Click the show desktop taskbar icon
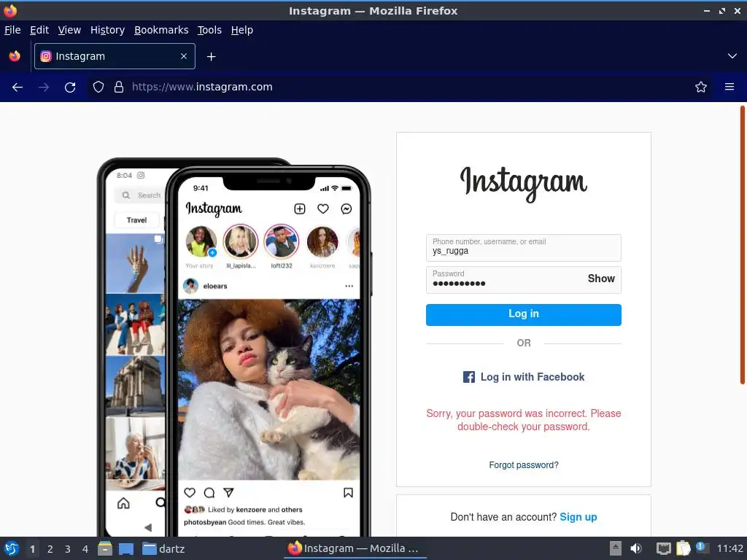 tap(126, 548)
